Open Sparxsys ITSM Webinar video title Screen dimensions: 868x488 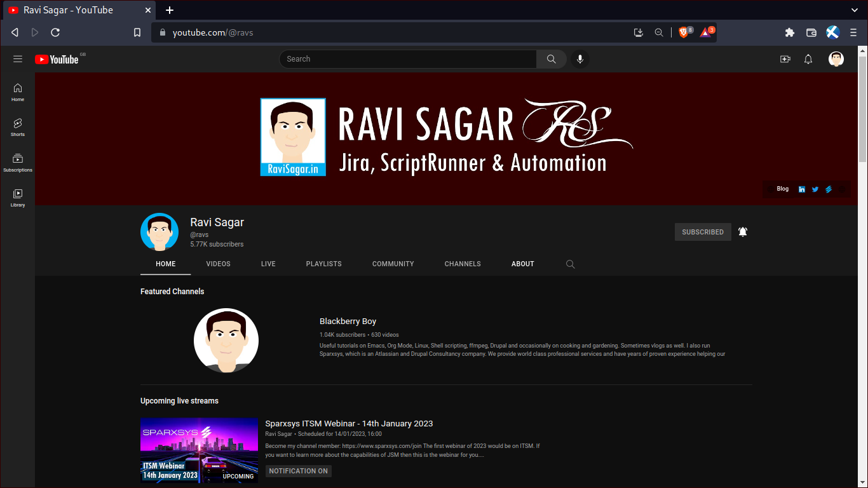click(x=349, y=424)
